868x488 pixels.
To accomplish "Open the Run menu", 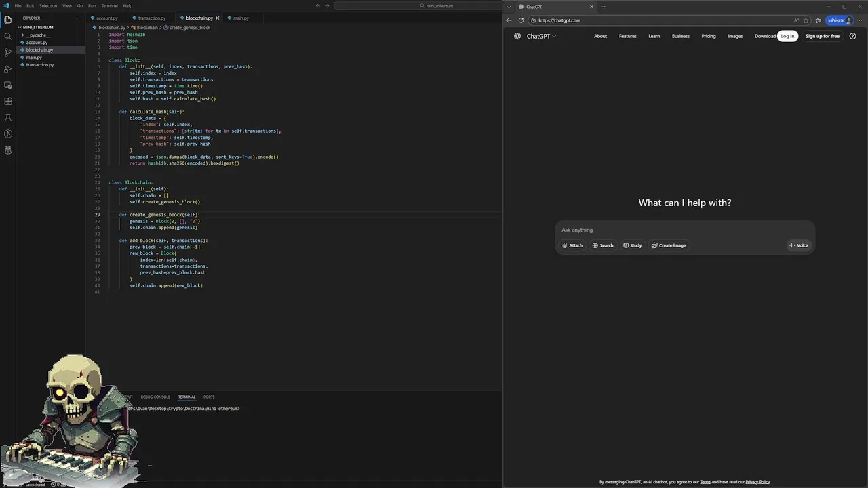I will (92, 6).
